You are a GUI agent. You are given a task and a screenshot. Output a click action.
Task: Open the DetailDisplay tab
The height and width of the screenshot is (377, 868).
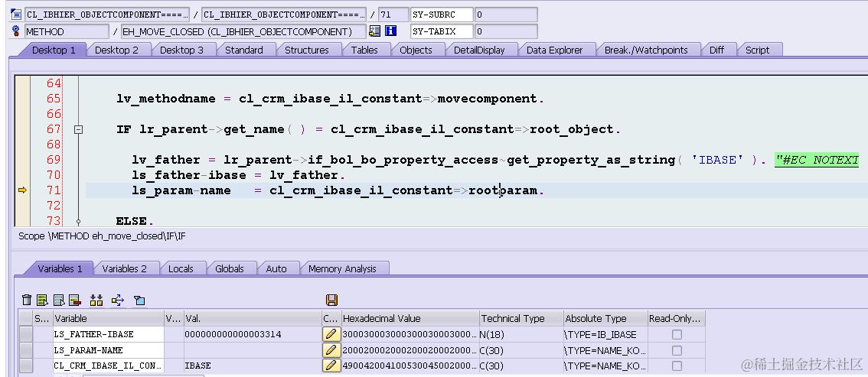point(479,50)
